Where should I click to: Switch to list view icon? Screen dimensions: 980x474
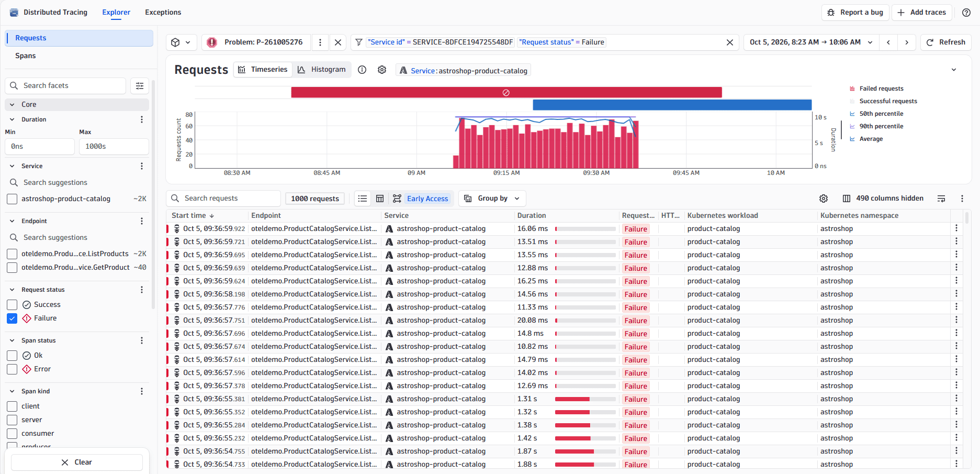[x=363, y=199]
